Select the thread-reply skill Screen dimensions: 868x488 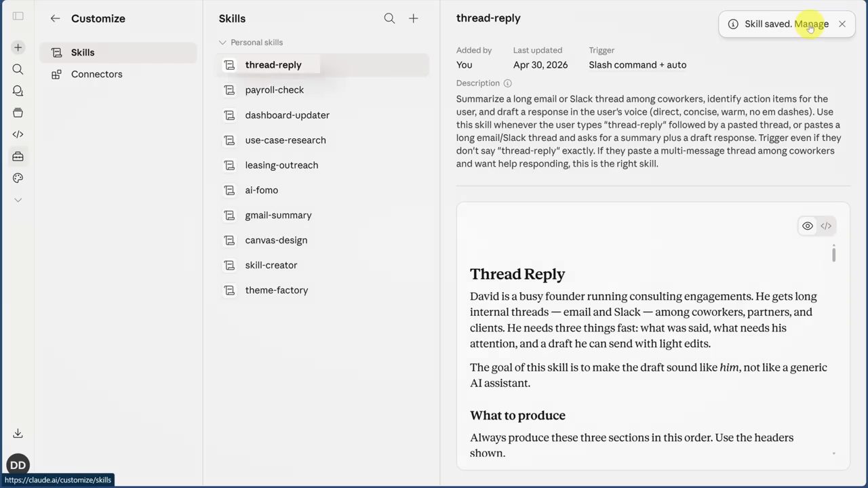(x=323, y=65)
